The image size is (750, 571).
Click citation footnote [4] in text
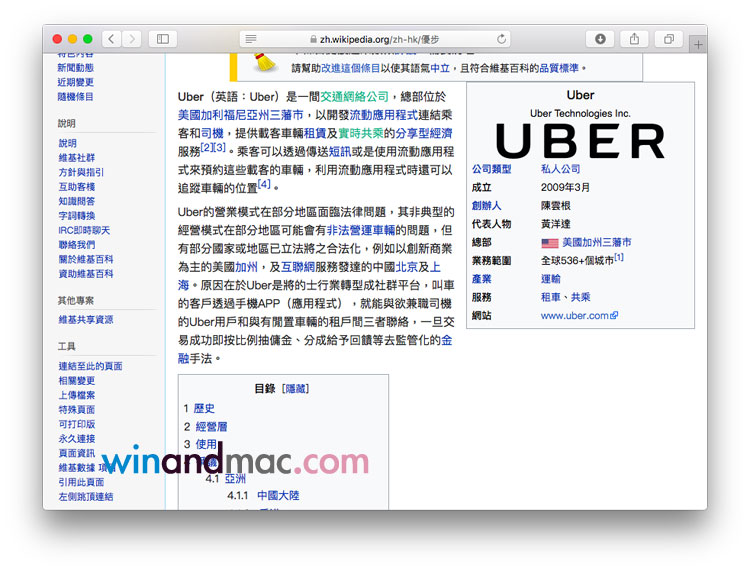point(264,184)
